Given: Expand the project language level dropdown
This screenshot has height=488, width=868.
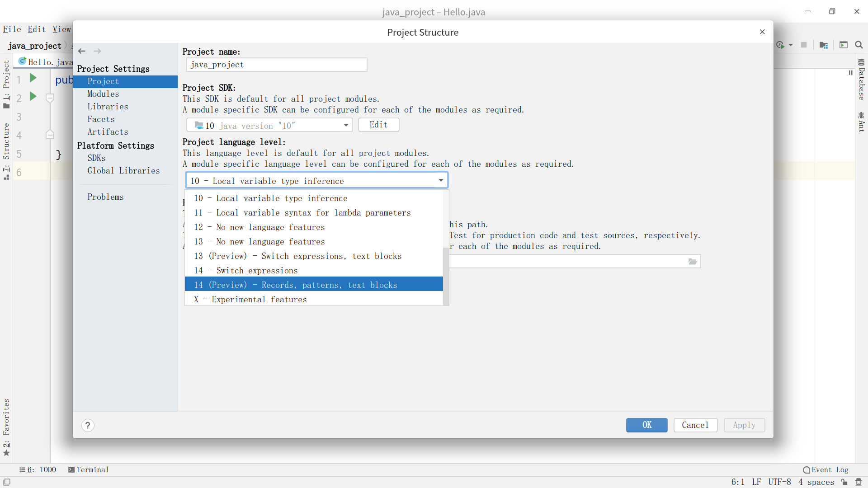Looking at the screenshot, I should point(441,180).
